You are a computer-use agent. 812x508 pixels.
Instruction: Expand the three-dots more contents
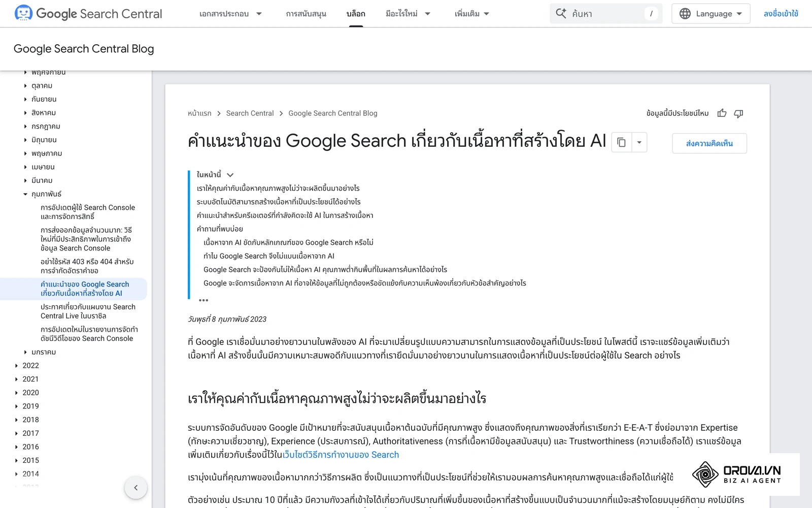(x=204, y=300)
